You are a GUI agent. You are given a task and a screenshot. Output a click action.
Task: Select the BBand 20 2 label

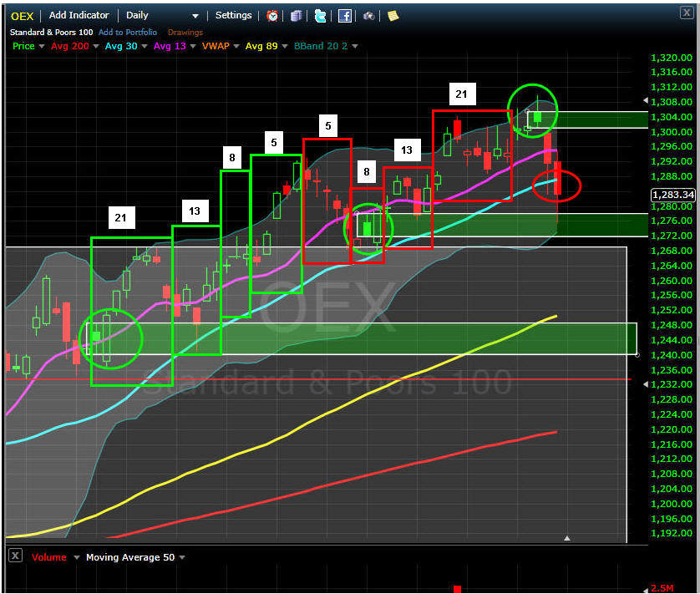pos(321,46)
